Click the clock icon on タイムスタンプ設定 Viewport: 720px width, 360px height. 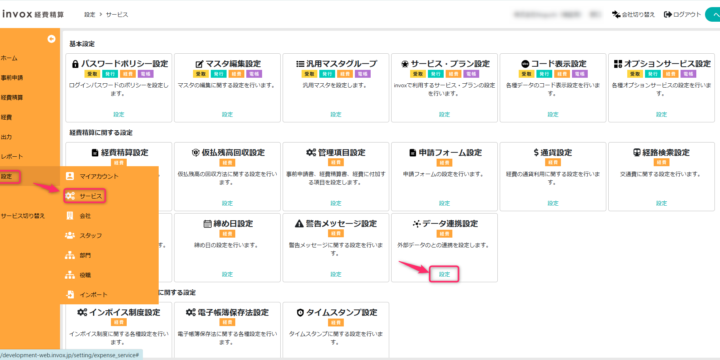[x=300, y=313]
